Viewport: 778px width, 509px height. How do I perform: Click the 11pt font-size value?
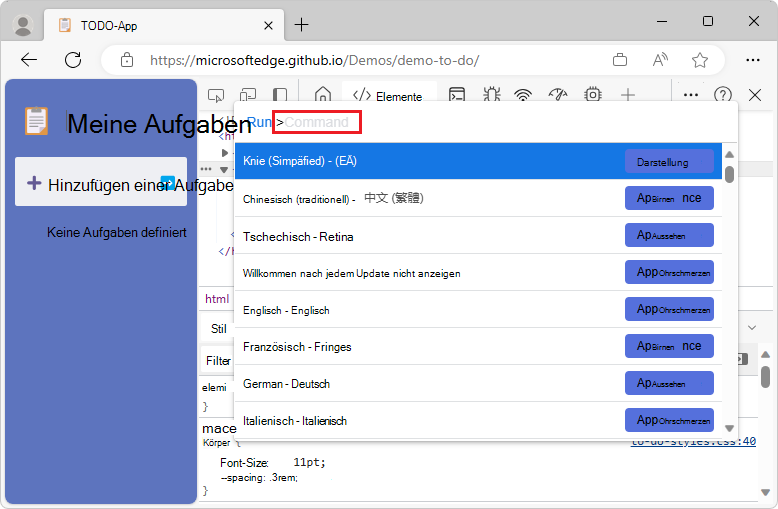tap(307, 462)
